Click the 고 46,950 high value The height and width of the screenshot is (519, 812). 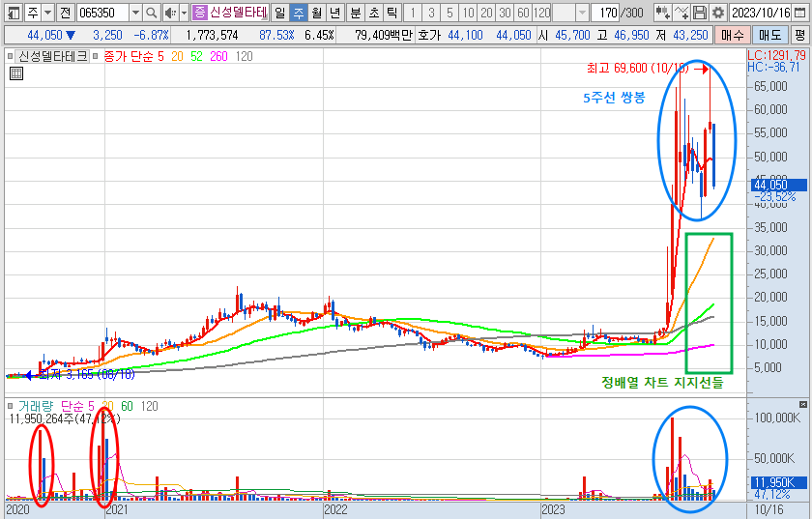[623, 35]
